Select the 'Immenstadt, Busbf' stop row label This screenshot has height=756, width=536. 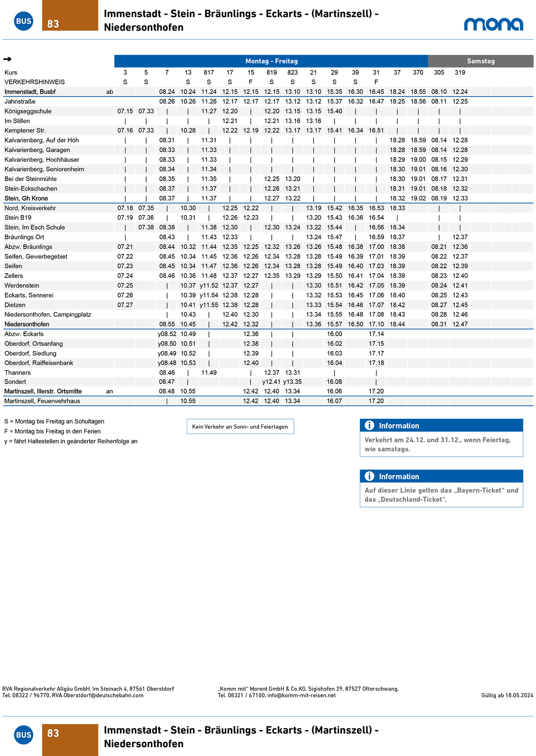30,92
